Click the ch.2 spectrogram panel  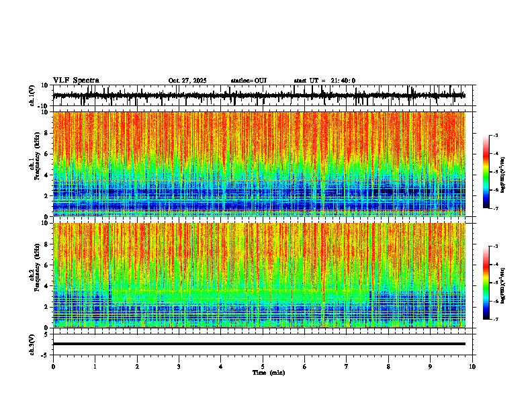tap(259, 275)
